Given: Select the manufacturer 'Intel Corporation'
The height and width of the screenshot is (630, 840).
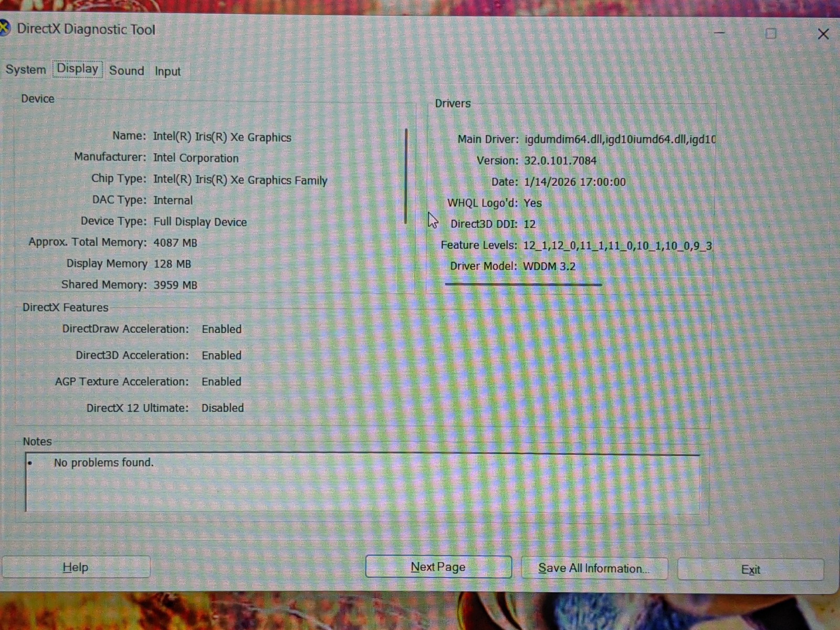Looking at the screenshot, I should [x=196, y=158].
